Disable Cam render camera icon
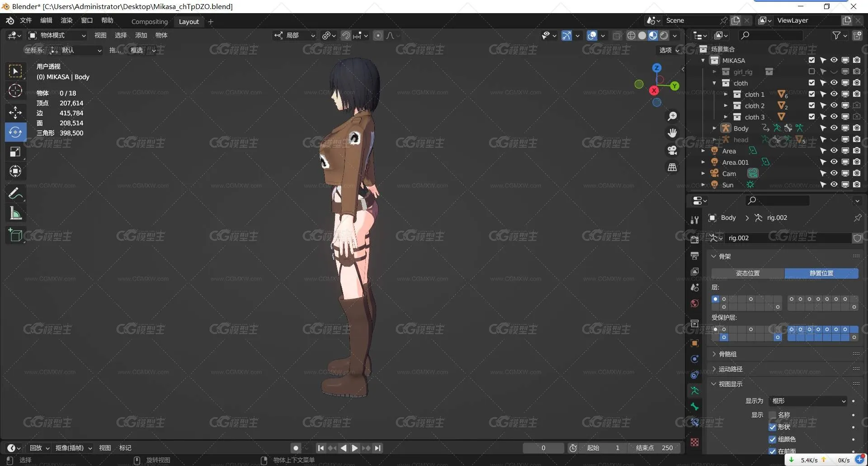Image resolution: width=868 pixels, height=466 pixels. 857,173
